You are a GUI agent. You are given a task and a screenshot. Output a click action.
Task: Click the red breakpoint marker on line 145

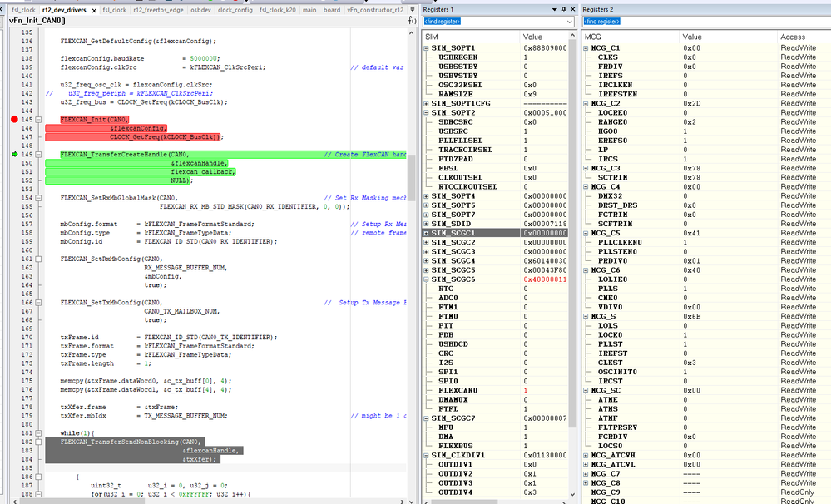pos(14,121)
